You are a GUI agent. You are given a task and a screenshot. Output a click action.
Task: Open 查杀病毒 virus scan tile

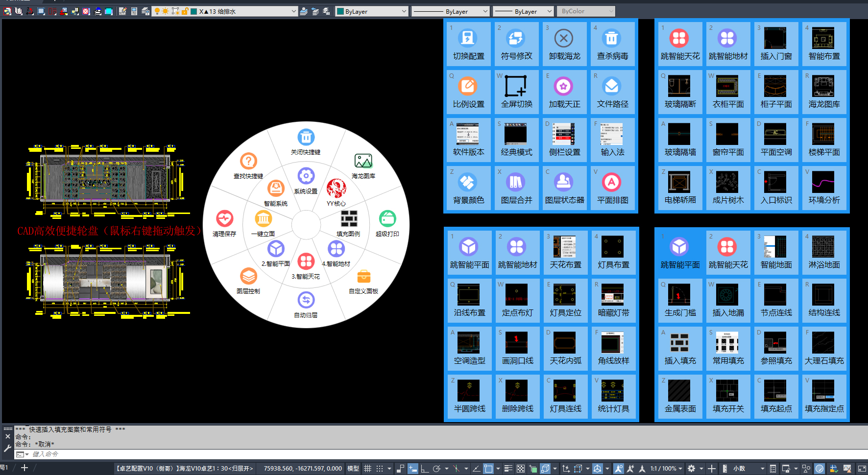(612, 44)
